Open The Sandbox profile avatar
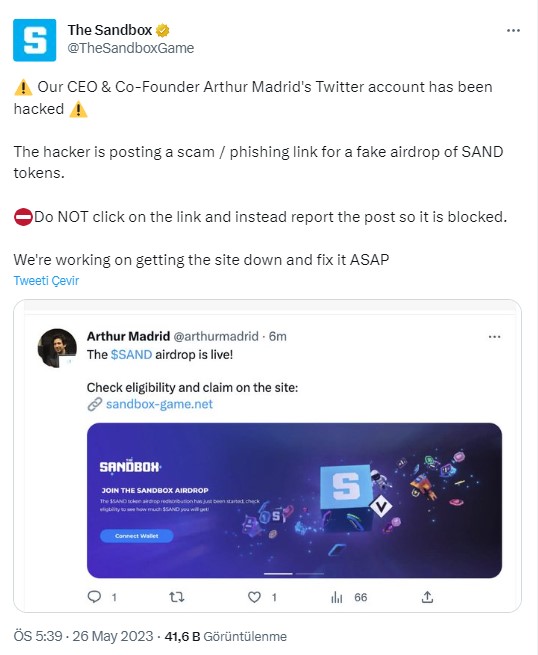 [35, 40]
